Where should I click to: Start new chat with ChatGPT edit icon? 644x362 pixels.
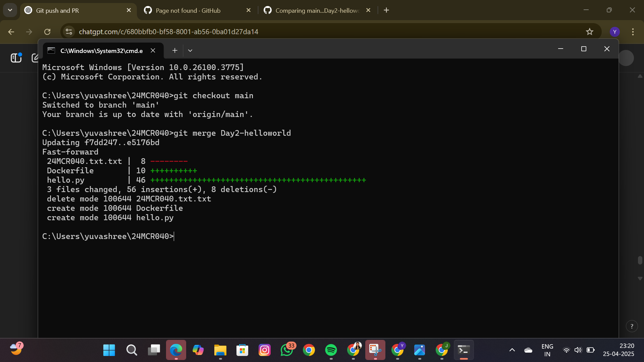(35, 58)
